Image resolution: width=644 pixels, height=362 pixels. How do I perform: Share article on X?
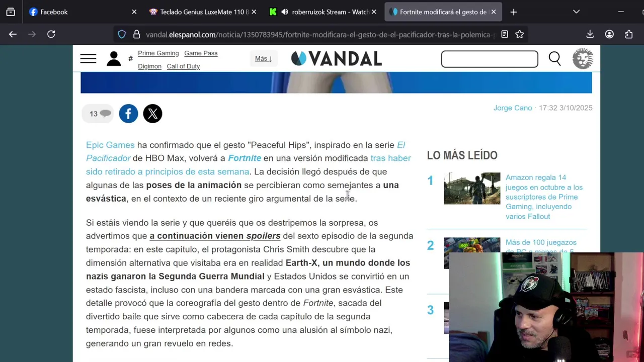(x=152, y=114)
